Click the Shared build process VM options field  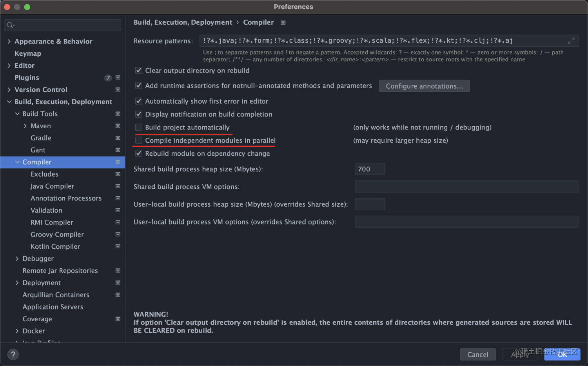[x=466, y=187]
